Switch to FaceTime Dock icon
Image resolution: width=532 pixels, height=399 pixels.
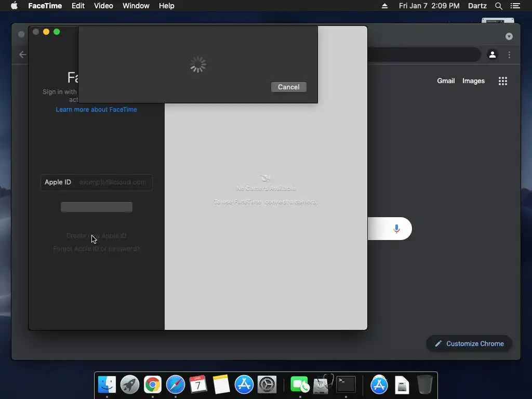point(300,385)
